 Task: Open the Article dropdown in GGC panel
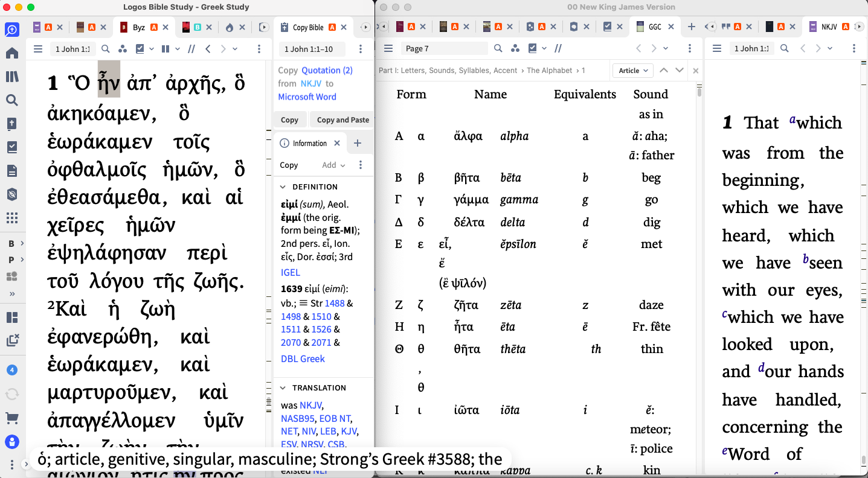point(632,71)
